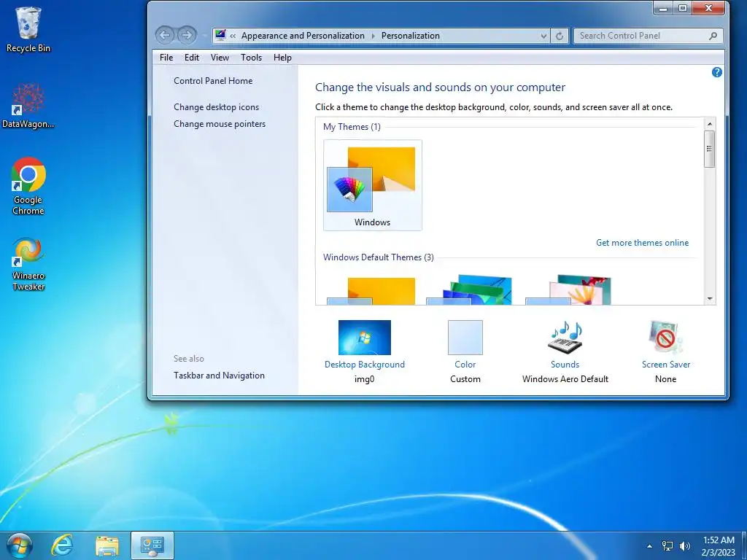Open the Tools menu
The width and height of the screenshot is (747, 560).
(x=251, y=58)
